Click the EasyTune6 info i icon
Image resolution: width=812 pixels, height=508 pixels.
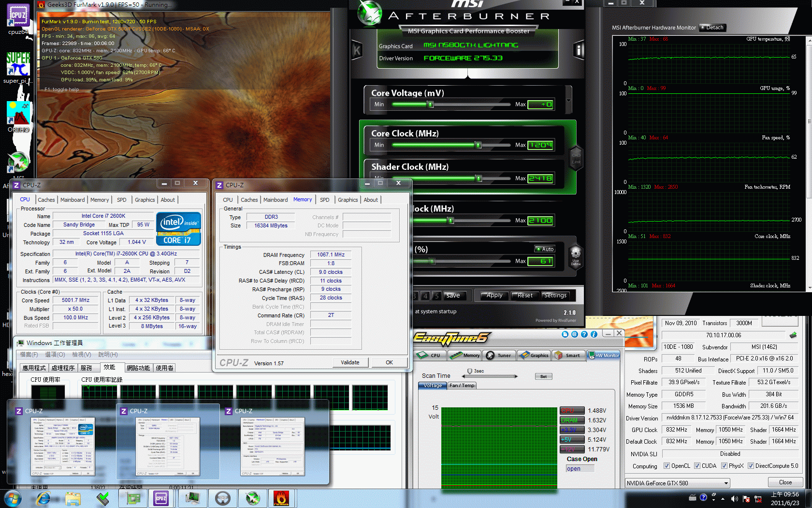point(594,334)
